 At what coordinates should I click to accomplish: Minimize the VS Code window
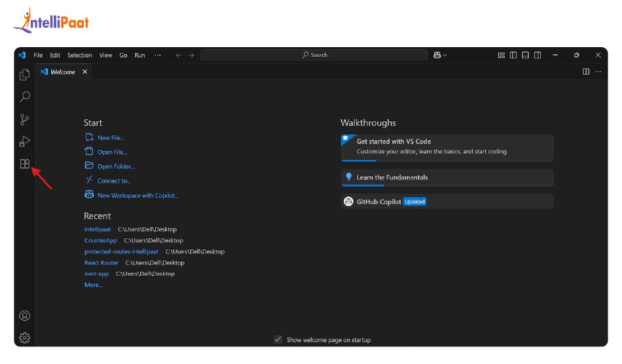tap(555, 55)
